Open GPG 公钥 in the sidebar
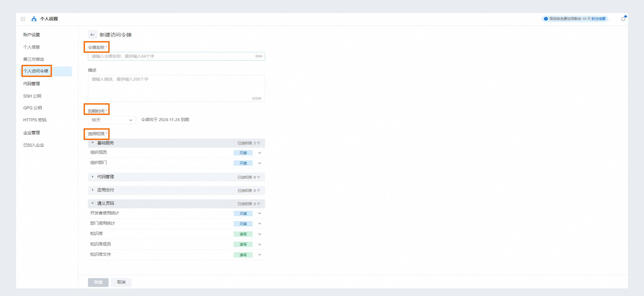644x296 pixels. pos(32,108)
